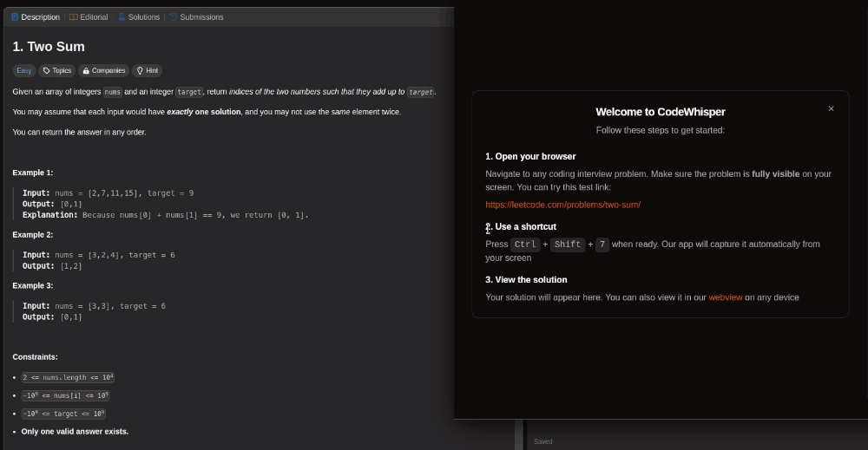This screenshot has height=450, width=868.
Task: Click the tag icon in Topics
Action: (47, 71)
